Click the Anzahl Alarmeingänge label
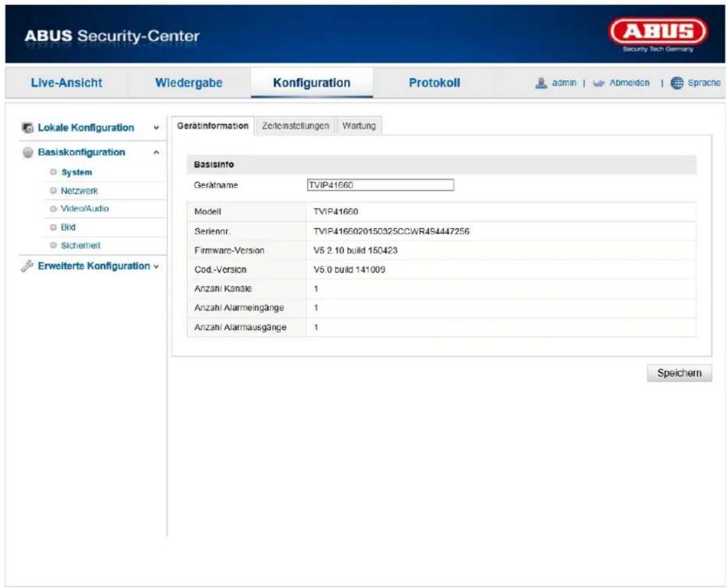Viewport: 727px width, 588px height. [x=239, y=308]
